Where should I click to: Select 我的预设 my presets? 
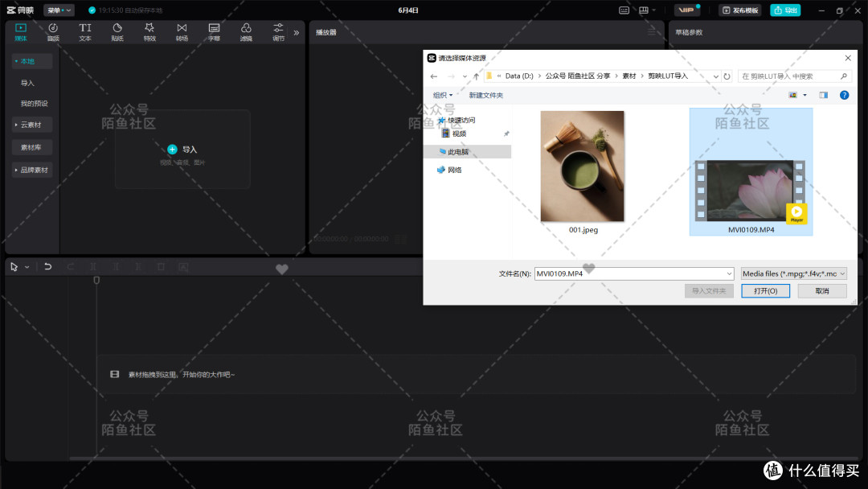coord(35,104)
